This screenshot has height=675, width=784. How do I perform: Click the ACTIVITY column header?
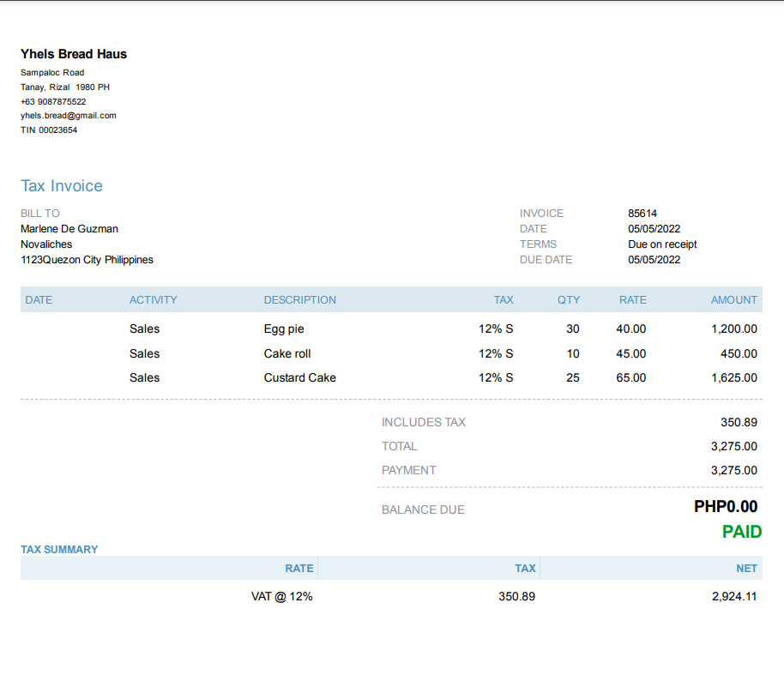point(154,300)
